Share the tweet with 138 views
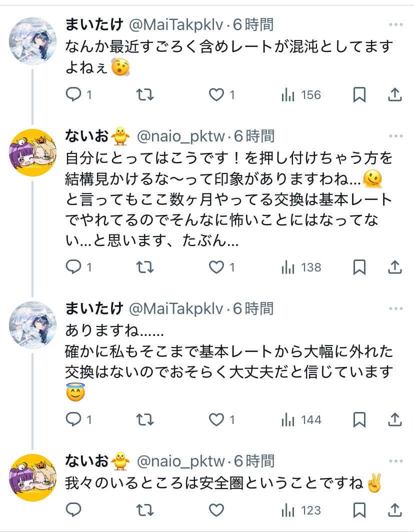The width and height of the screenshot is (414, 532). [x=395, y=267]
